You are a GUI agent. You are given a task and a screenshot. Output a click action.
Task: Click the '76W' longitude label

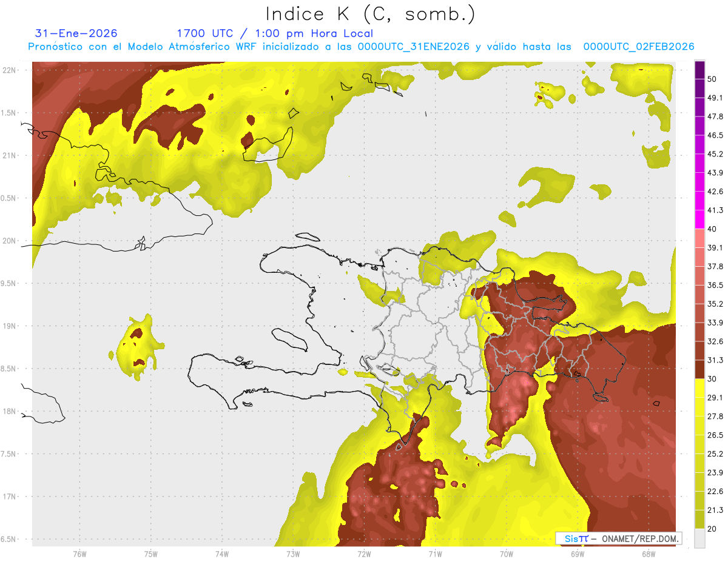[x=80, y=554]
